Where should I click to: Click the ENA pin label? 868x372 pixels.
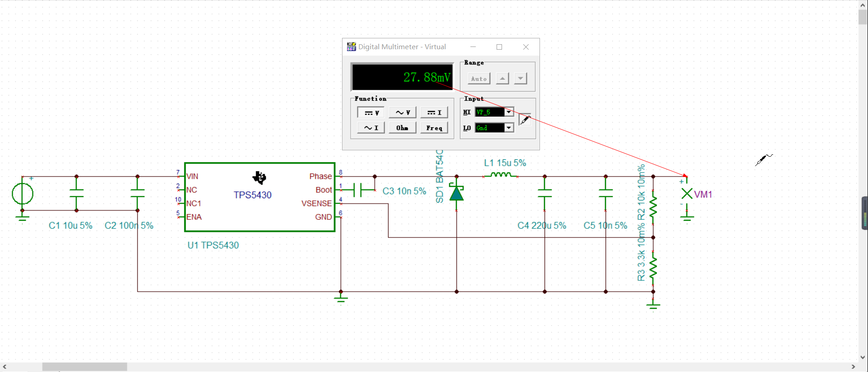pos(194,217)
